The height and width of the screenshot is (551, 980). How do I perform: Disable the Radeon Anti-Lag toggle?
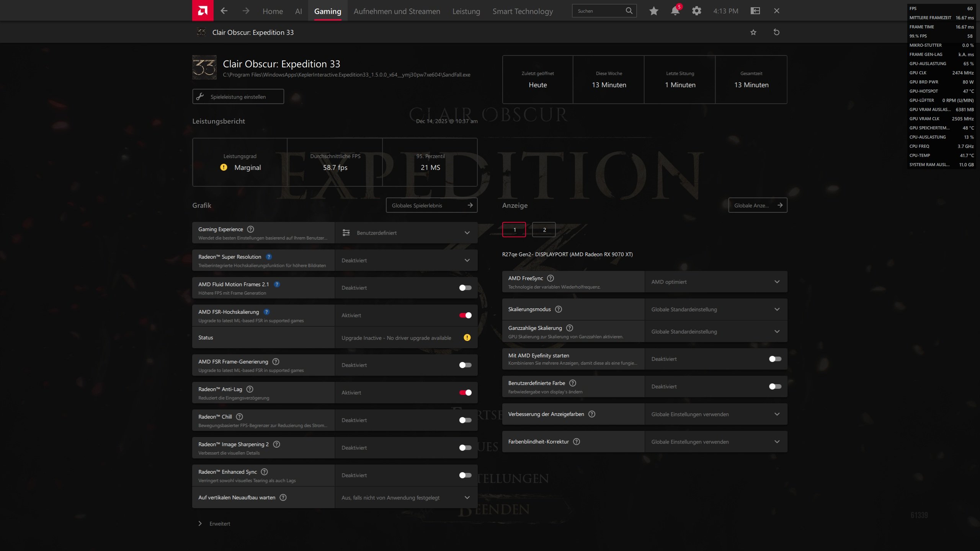point(465,393)
